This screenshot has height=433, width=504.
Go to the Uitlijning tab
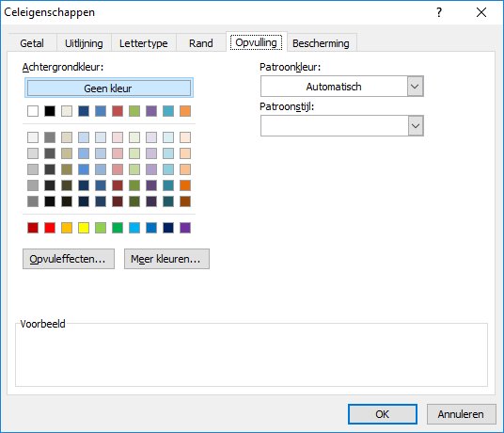pyautogui.click(x=84, y=43)
